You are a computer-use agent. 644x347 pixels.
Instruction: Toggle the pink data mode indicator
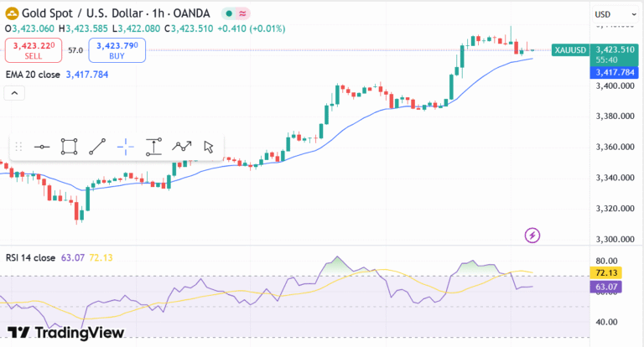coord(242,14)
